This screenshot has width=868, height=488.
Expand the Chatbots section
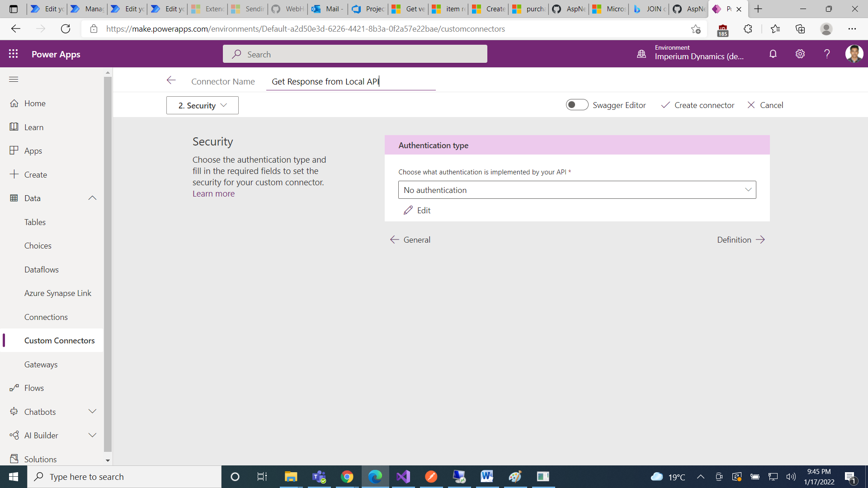tap(92, 412)
